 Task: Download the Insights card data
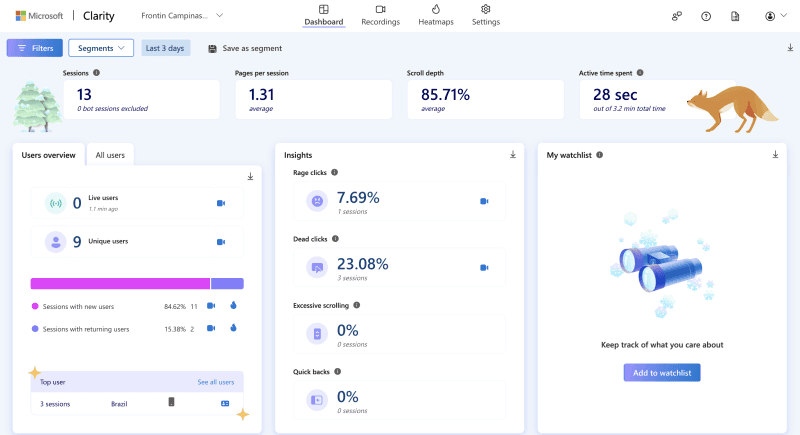[513, 155]
